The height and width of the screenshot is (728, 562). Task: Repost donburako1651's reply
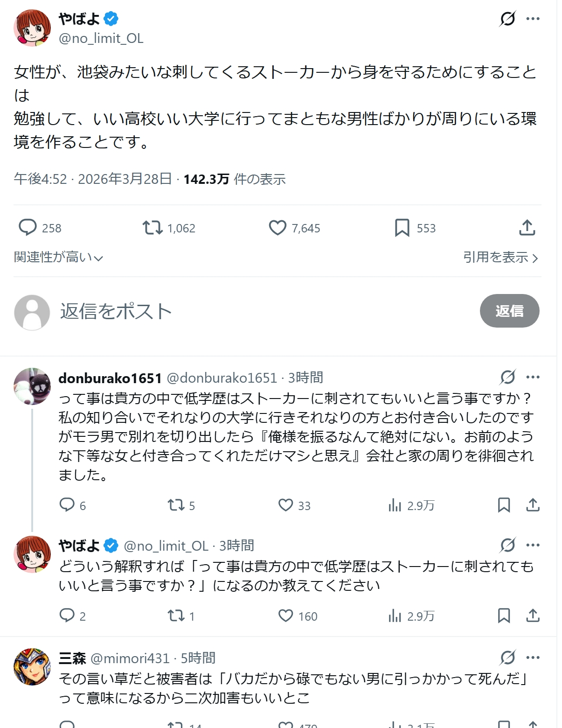(x=176, y=505)
